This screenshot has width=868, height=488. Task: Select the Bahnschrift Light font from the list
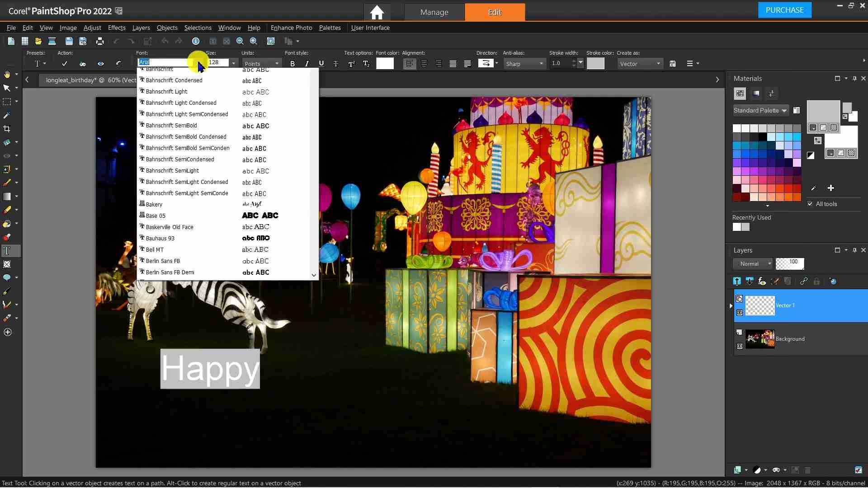(166, 91)
